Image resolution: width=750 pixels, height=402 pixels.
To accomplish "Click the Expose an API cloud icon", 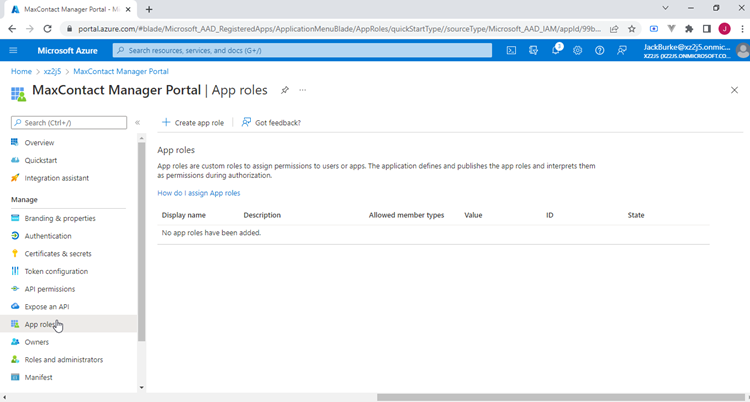I will click(15, 307).
